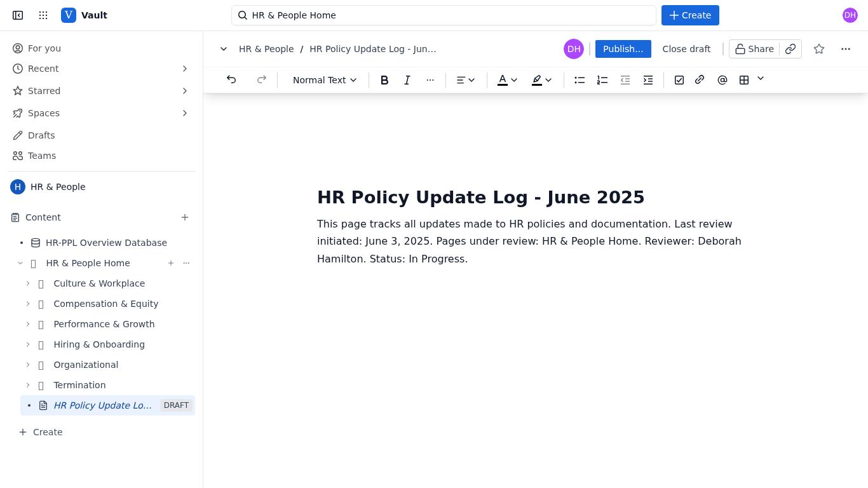The width and height of the screenshot is (868, 488).
Task: Undo the last edit
Action: coord(231,80)
